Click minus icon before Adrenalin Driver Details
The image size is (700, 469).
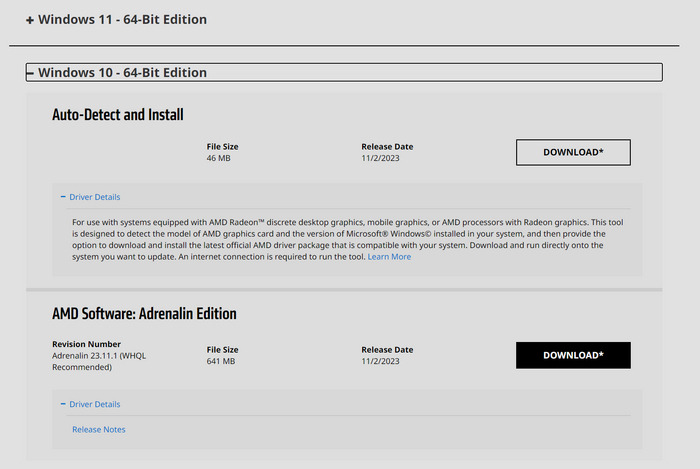[x=63, y=404]
